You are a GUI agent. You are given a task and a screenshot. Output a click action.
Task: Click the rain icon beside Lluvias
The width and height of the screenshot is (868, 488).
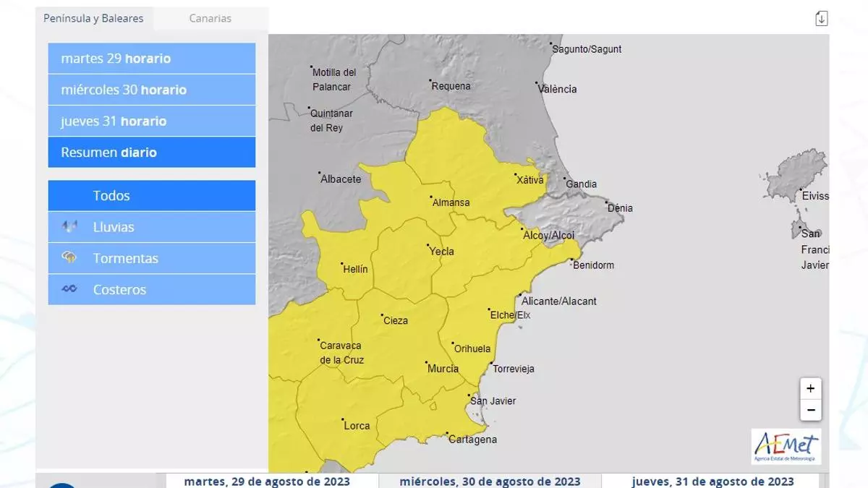69,227
